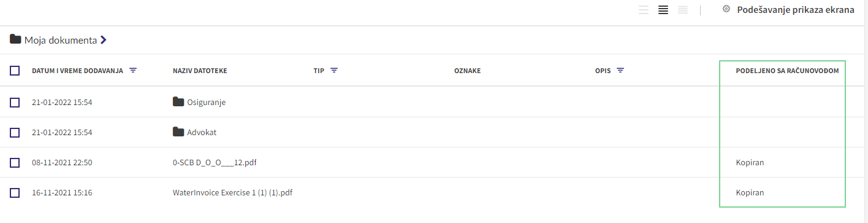Click the gear icon for screen settings
This screenshot has width=868, height=223.
click(x=726, y=9)
